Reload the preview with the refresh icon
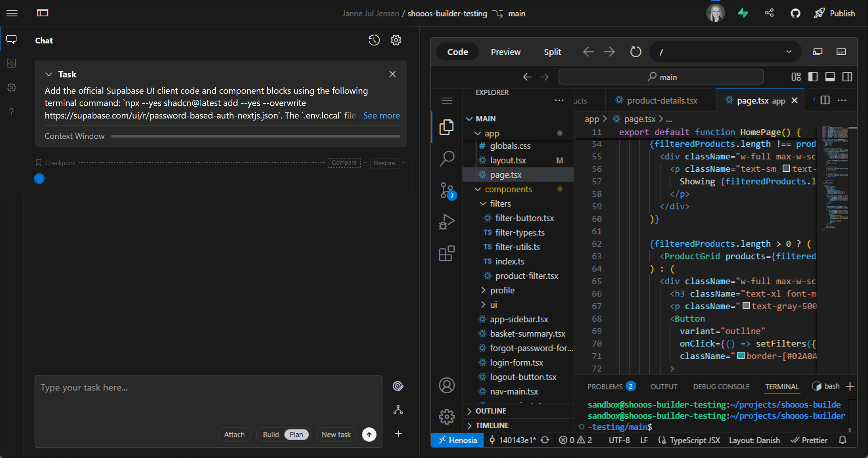868x458 pixels. (x=635, y=52)
